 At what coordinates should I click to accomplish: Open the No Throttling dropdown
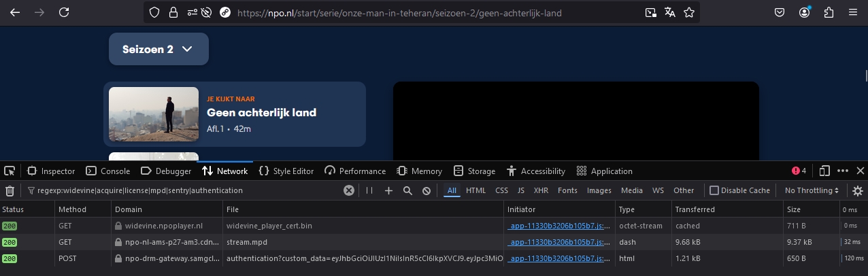click(x=812, y=191)
